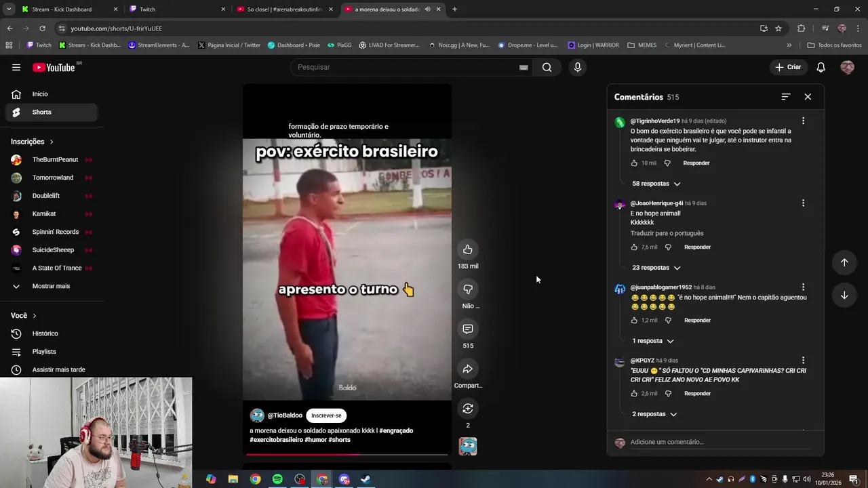Click the Criar create button
This screenshot has height=488, width=868.
pos(788,67)
